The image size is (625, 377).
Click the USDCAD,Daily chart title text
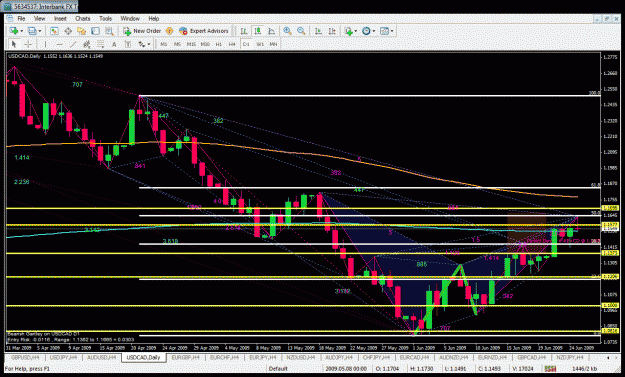click(24, 56)
